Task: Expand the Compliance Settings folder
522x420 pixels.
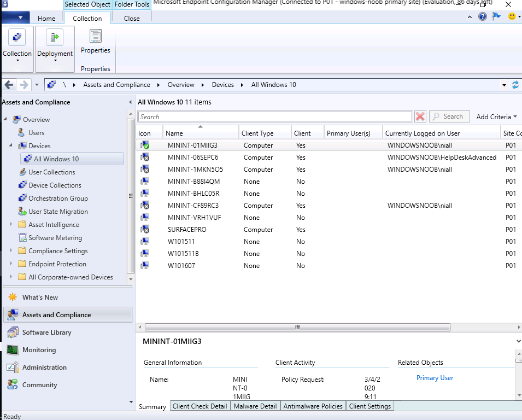Action: point(11,250)
